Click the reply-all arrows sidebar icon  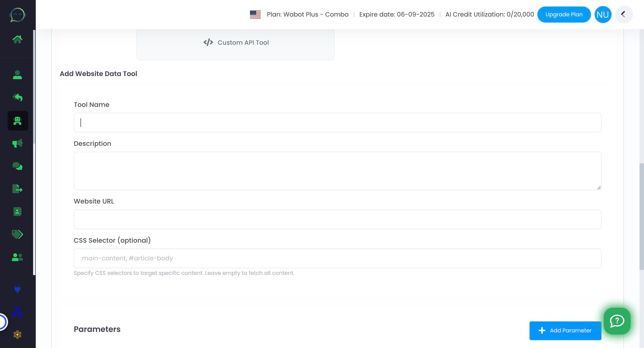pyautogui.click(x=17, y=97)
